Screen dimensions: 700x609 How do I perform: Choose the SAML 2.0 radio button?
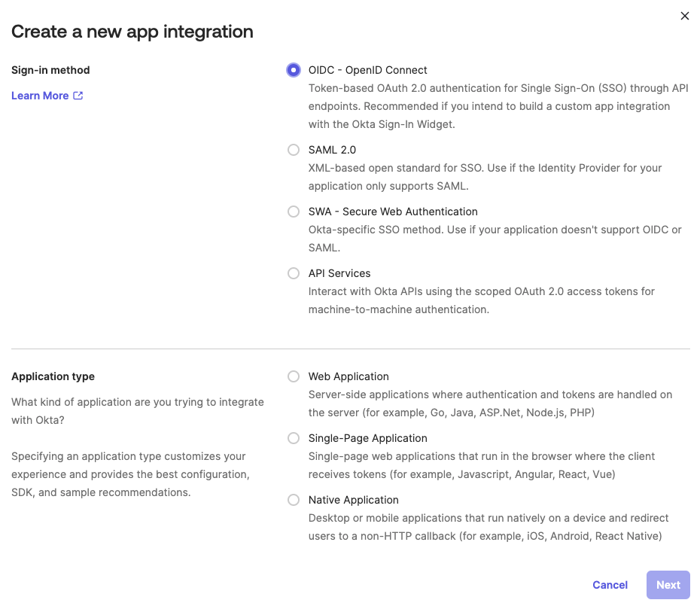pyautogui.click(x=294, y=150)
